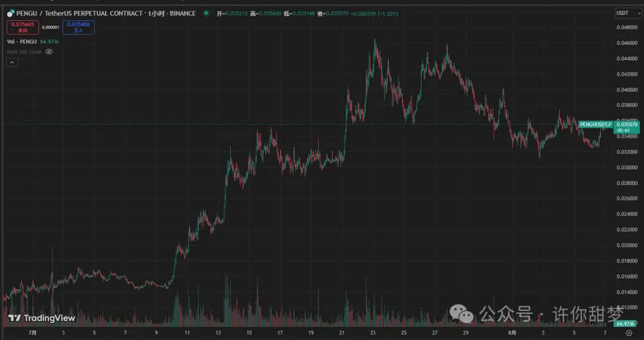Click the 0.014000 price axis label
The height and width of the screenshot is (340, 644).
point(627,292)
